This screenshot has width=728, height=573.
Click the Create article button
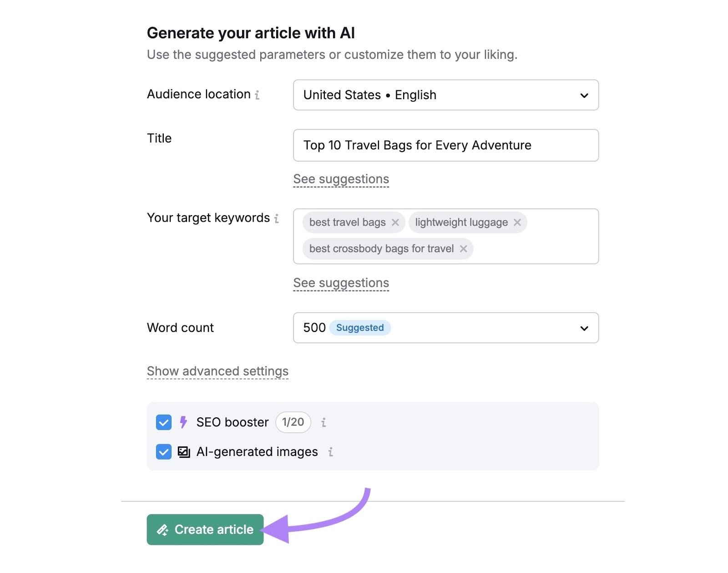coord(205,529)
